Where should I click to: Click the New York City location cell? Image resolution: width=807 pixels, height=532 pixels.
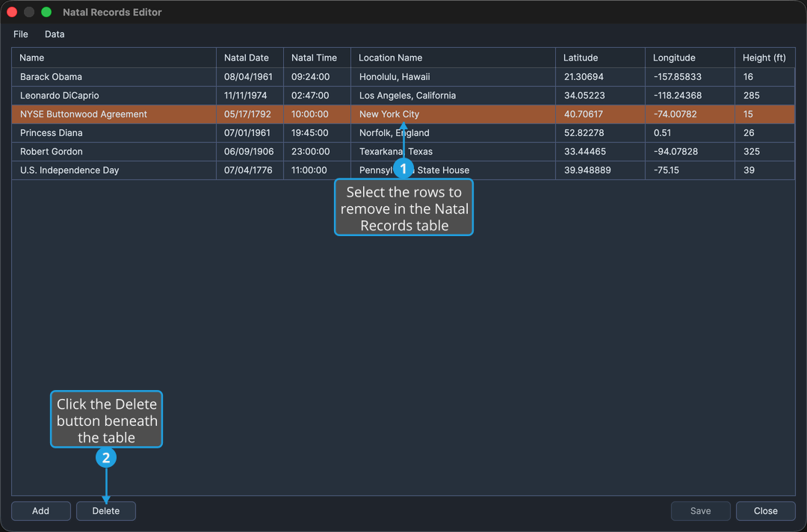[453, 114]
